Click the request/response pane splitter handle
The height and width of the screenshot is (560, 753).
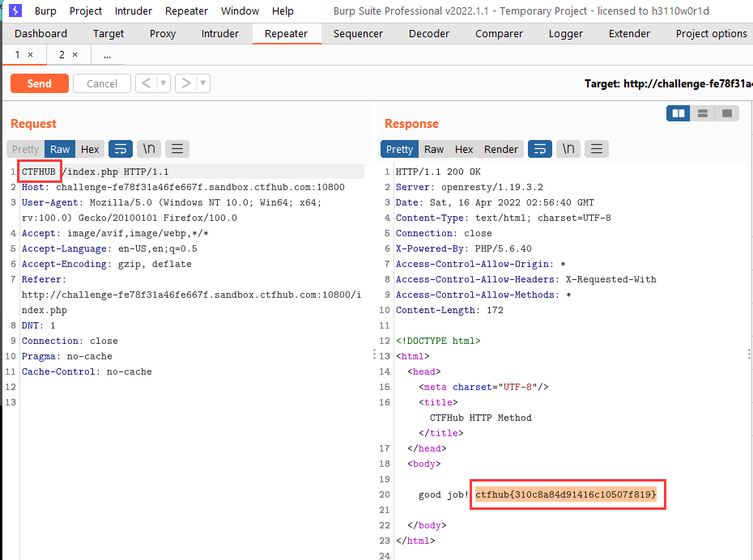point(375,354)
